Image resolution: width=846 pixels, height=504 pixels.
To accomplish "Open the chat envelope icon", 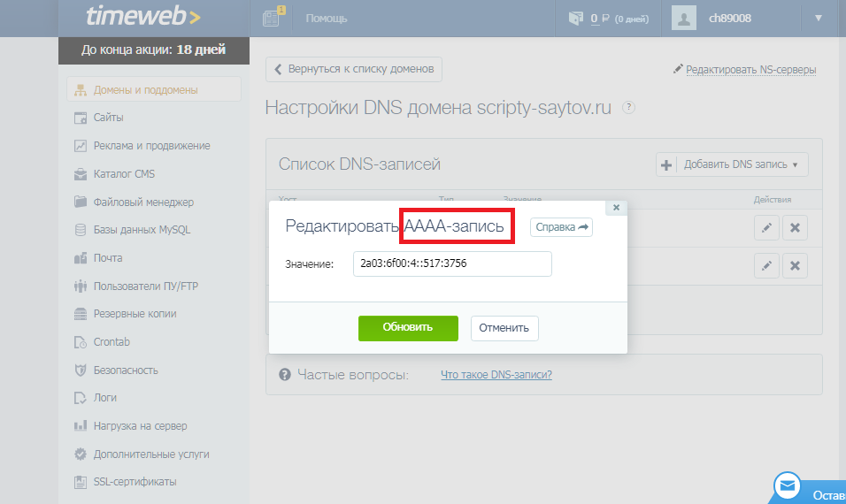I will (x=788, y=486).
